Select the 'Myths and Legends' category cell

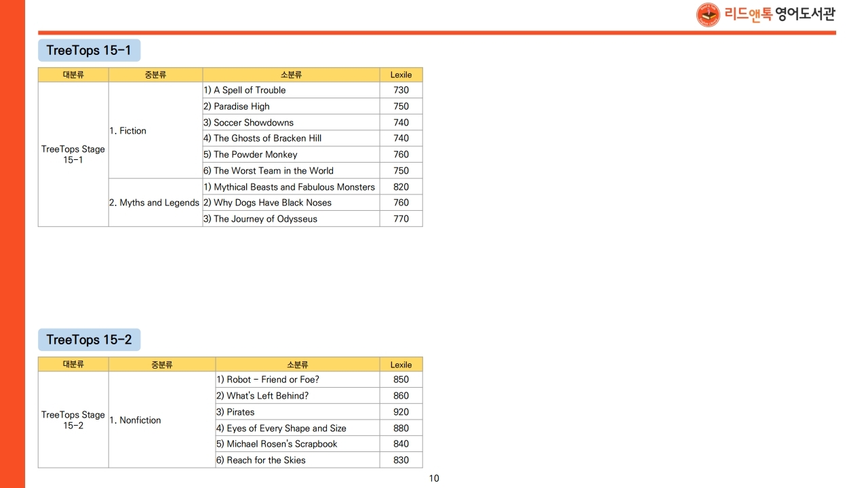coord(155,203)
